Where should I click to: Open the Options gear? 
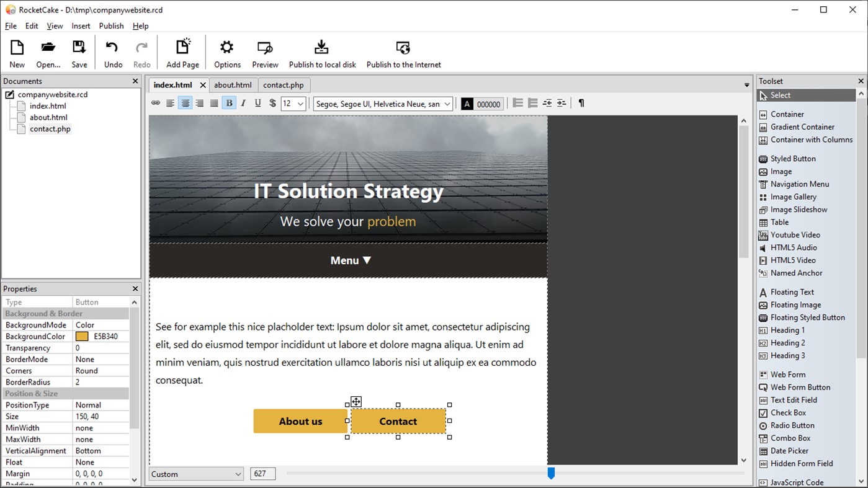pos(227,53)
